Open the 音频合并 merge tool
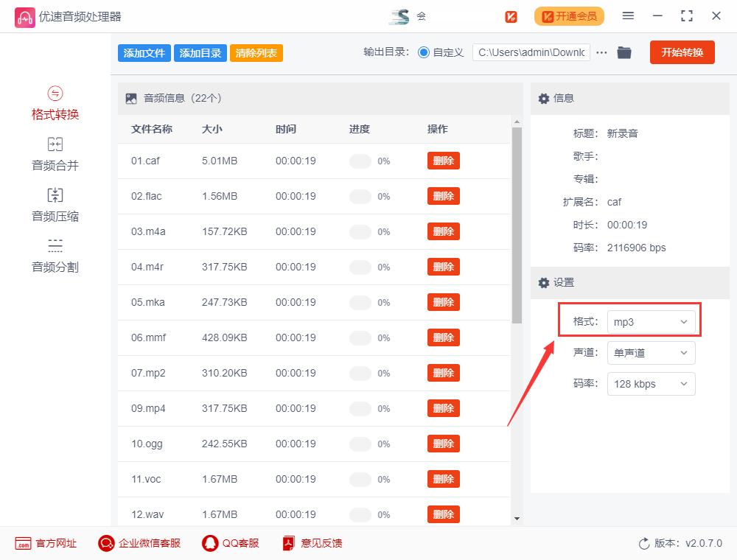This screenshot has width=737, height=560. (55, 153)
